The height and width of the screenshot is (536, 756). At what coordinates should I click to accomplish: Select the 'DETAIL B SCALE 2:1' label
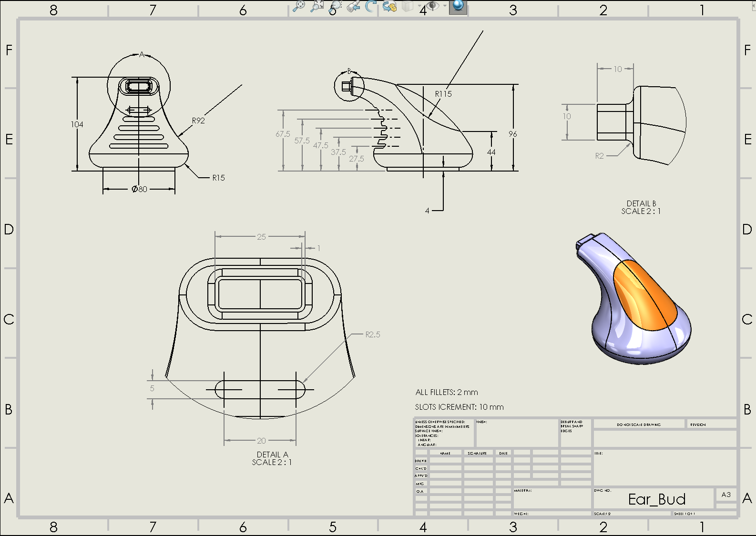tap(641, 207)
